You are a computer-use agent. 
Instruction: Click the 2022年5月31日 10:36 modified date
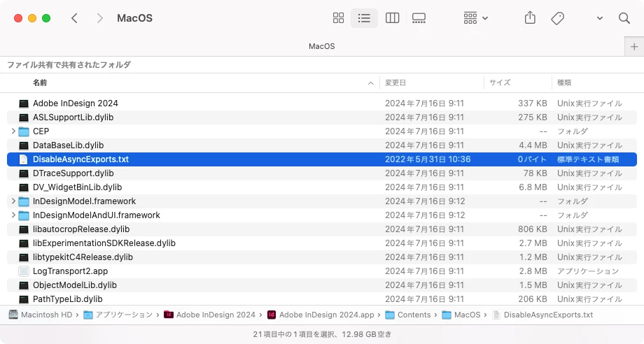(x=428, y=159)
